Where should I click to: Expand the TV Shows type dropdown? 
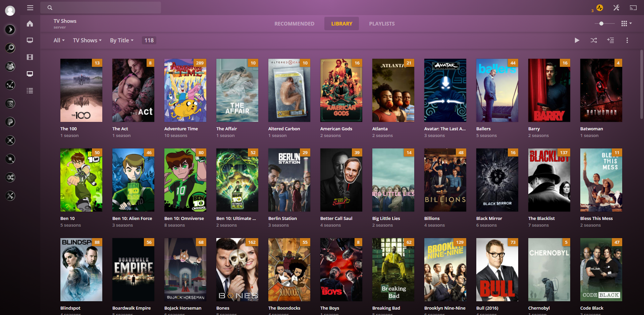point(87,40)
